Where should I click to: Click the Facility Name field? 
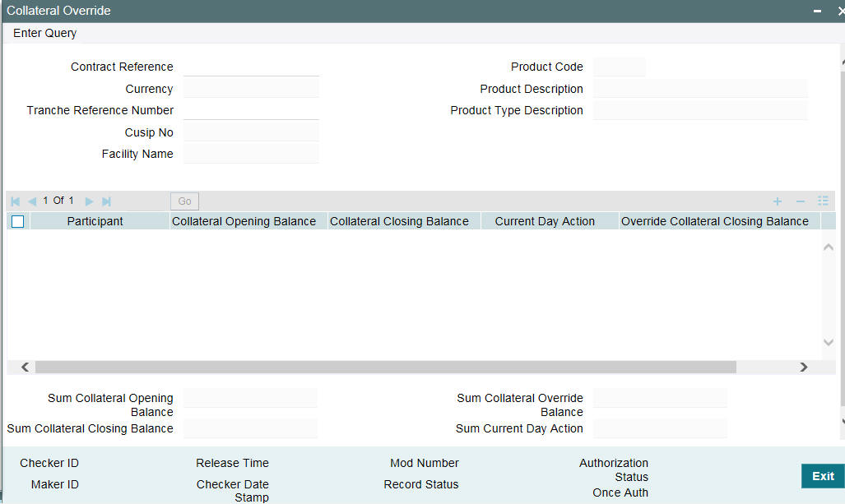(251, 154)
